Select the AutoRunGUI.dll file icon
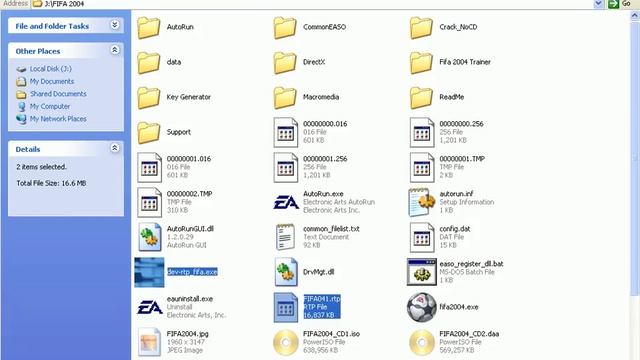This screenshot has width=640, height=360. click(x=149, y=237)
